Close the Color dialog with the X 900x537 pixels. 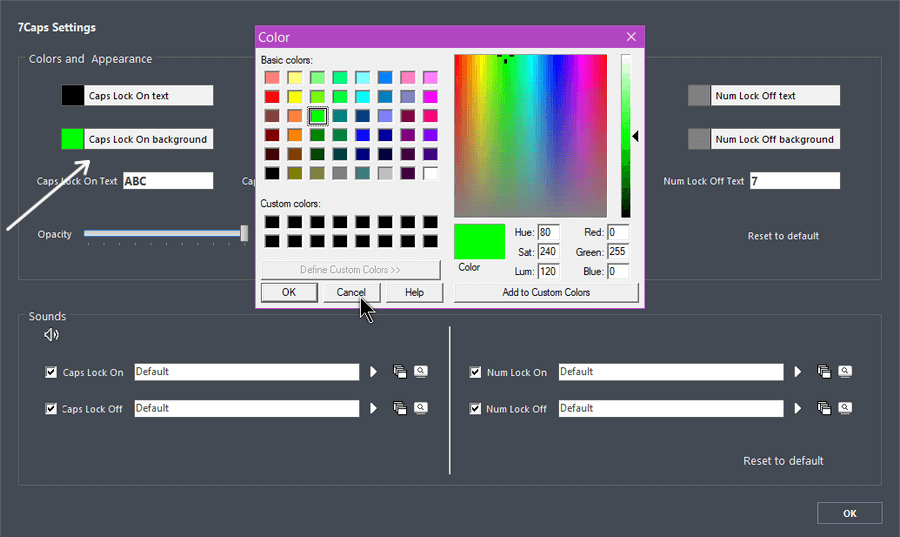coord(631,37)
